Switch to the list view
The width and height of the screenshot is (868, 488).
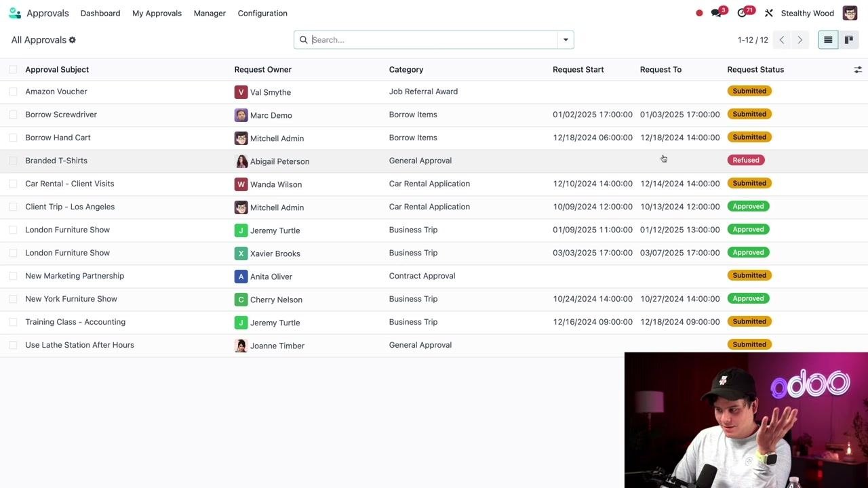828,40
